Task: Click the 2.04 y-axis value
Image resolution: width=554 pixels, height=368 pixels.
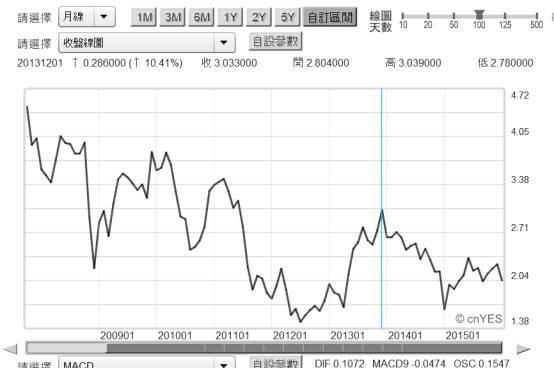Action: coord(520,276)
